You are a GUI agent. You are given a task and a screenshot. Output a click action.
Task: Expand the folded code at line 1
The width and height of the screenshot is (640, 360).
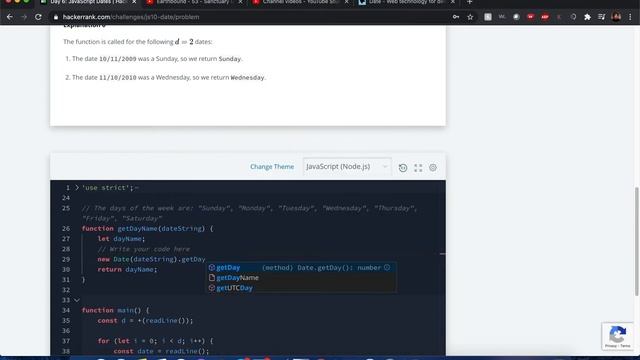(77, 188)
